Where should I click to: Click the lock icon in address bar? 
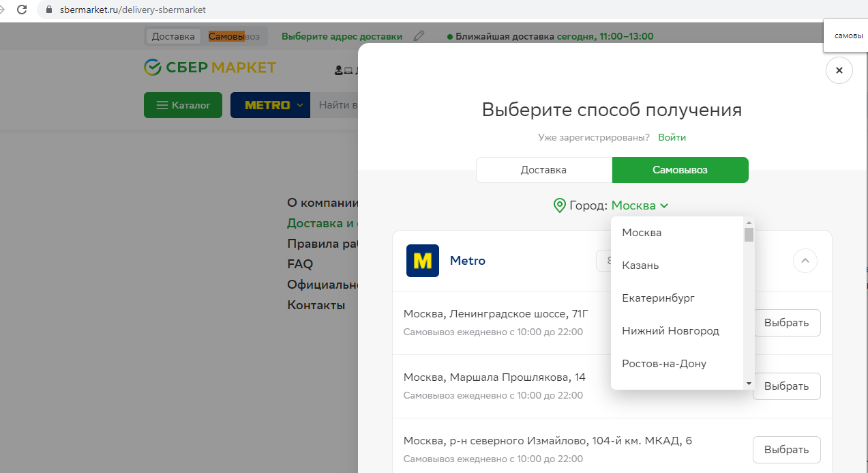(48, 10)
